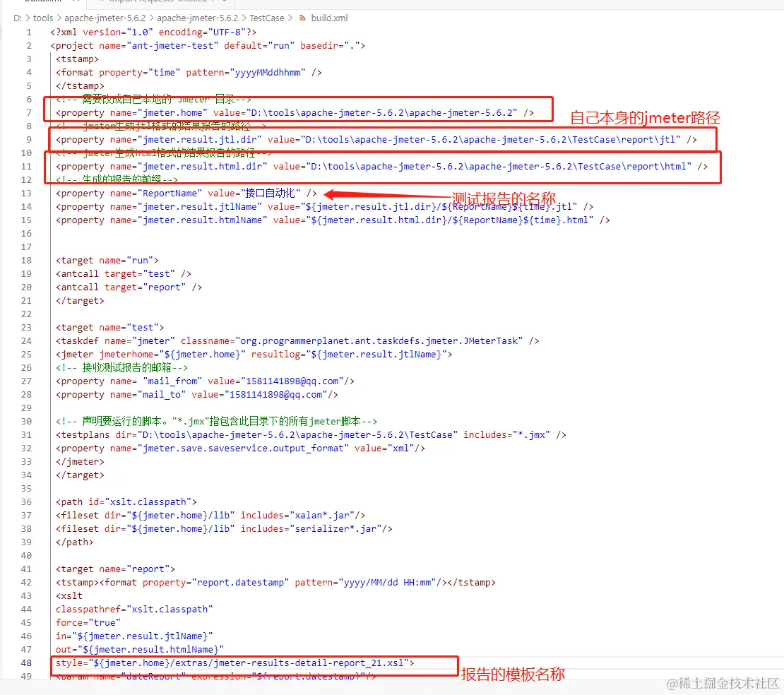784x695 pixels.
Task: Click the out="${jmeter.result.htmlName}" line
Action: (x=140, y=650)
